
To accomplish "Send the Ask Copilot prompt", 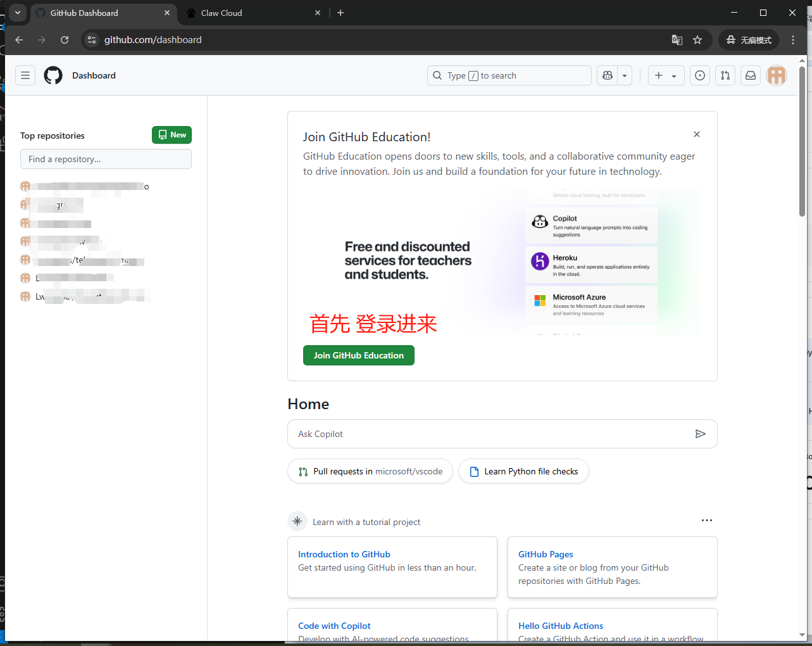I will click(700, 434).
